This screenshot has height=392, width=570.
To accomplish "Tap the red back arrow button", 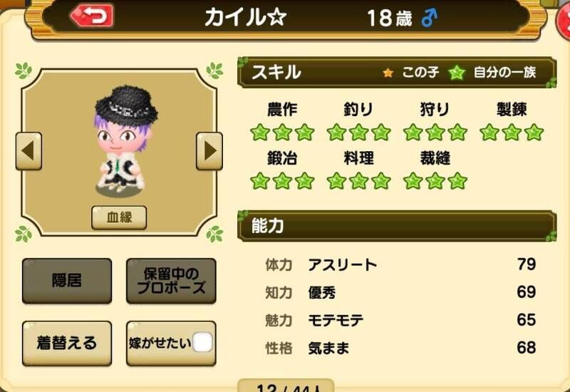I will click(92, 15).
